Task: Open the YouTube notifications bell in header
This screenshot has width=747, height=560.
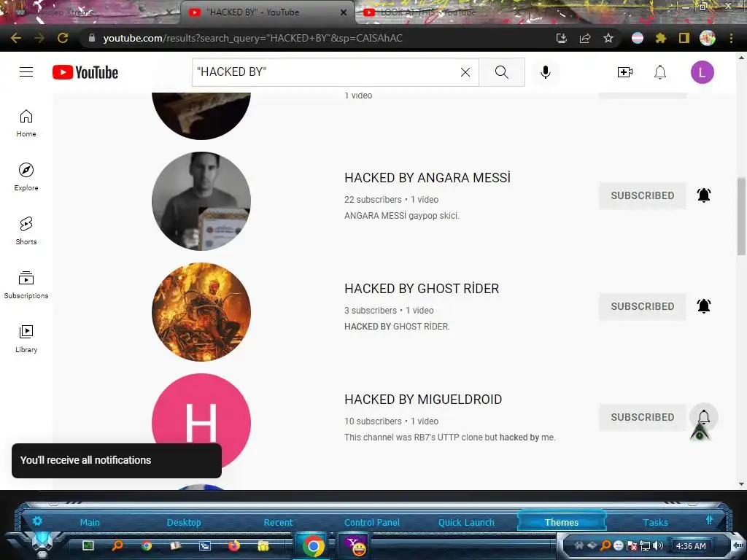Action: [x=659, y=72]
